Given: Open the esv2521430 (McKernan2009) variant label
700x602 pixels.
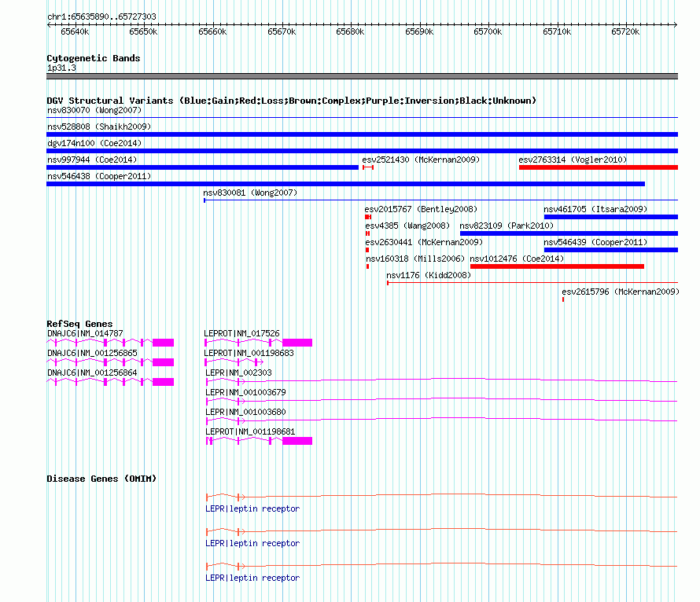Looking at the screenshot, I should pyautogui.click(x=421, y=160).
